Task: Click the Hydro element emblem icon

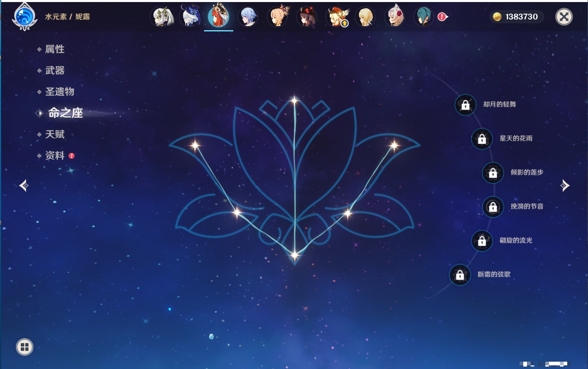Action: coord(25,17)
